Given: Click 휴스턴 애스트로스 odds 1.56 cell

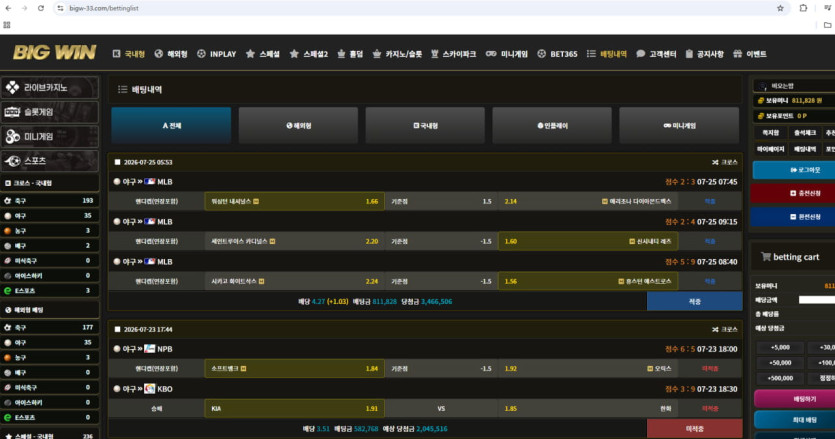Looking at the screenshot, I should 588,281.
